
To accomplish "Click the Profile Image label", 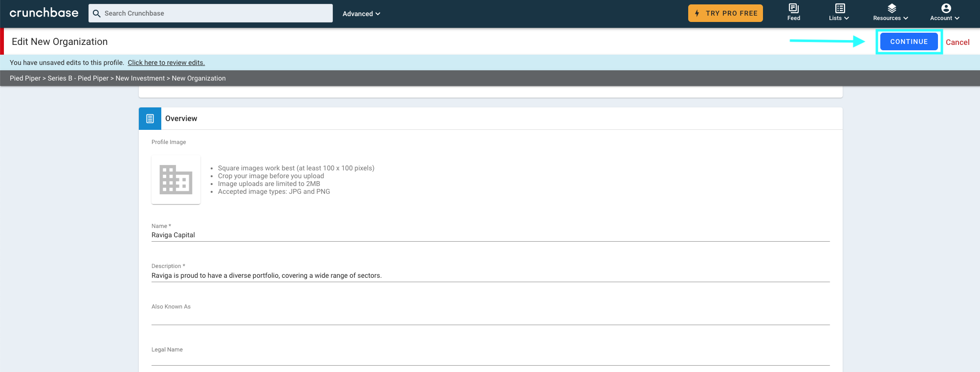I will coord(169,142).
